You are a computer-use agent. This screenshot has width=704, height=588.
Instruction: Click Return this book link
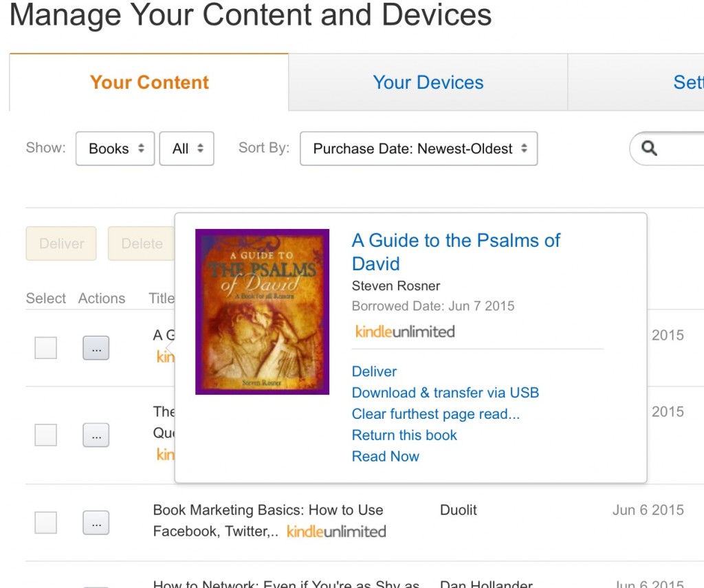tap(404, 435)
